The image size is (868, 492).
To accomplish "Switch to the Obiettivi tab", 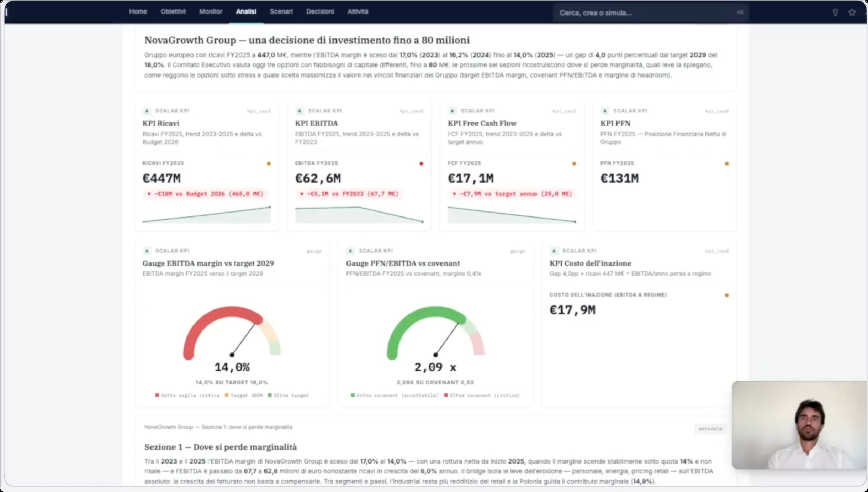I will [x=173, y=11].
